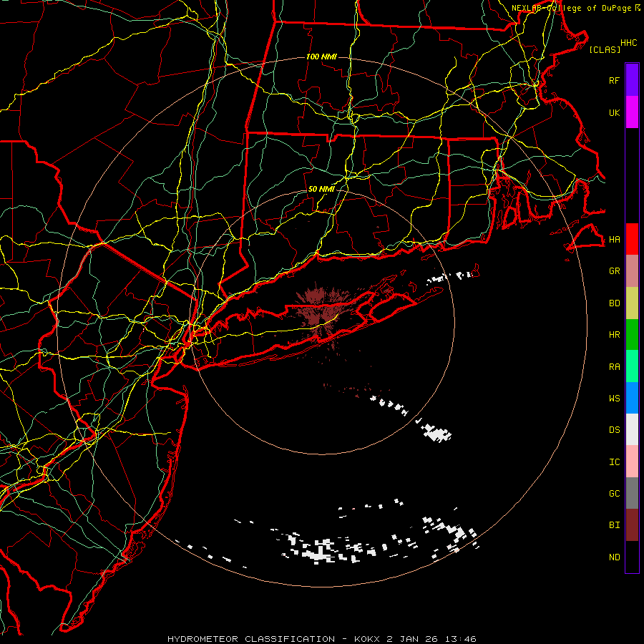Click the [CLAS] units label
The image size is (644, 644).
(x=604, y=49)
